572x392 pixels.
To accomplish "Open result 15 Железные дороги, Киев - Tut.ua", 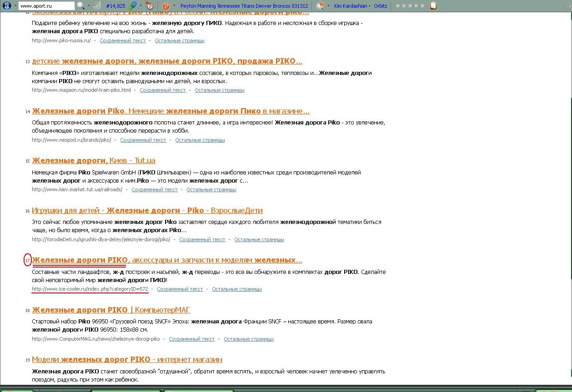I will [x=94, y=161].
